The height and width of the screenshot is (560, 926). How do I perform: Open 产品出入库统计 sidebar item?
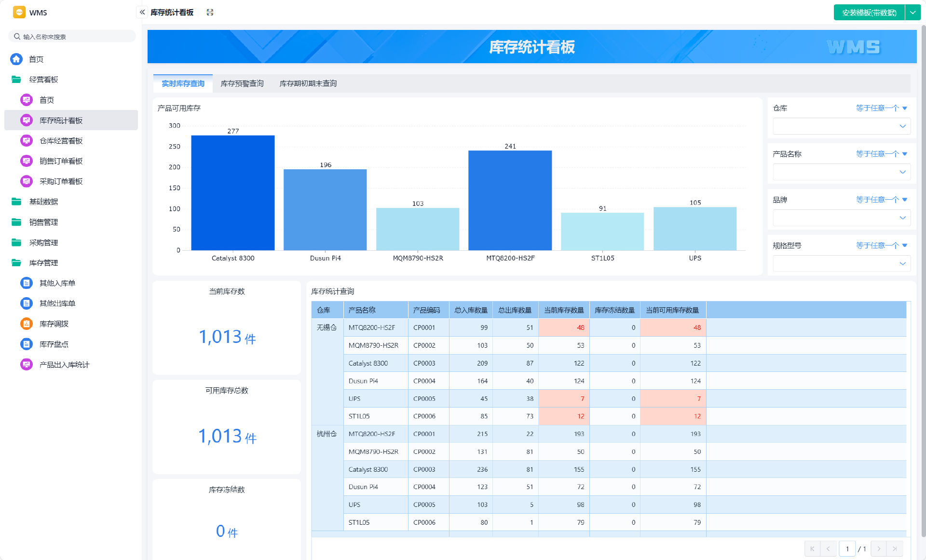pos(64,365)
